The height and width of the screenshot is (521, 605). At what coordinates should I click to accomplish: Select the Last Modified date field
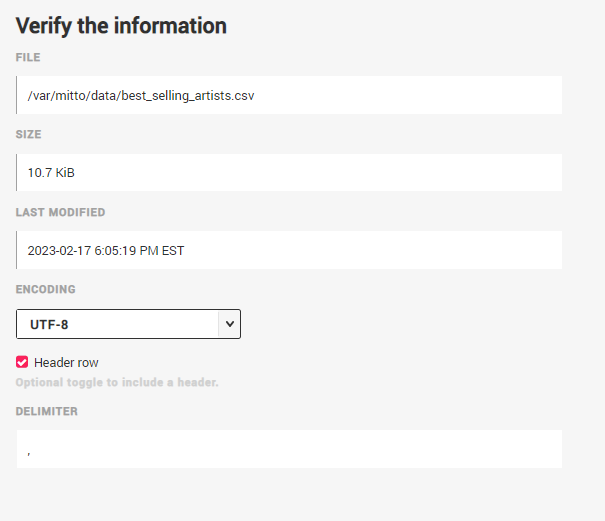tap(289, 250)
